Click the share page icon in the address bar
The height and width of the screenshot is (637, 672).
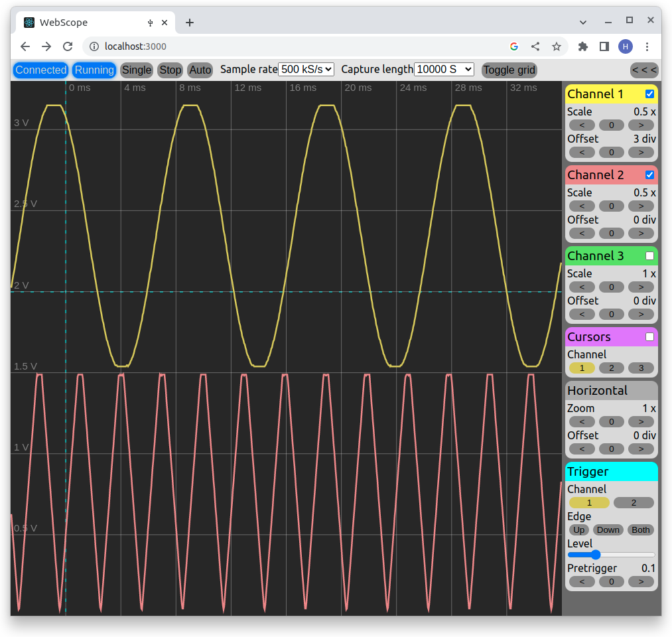pos(535,46)
